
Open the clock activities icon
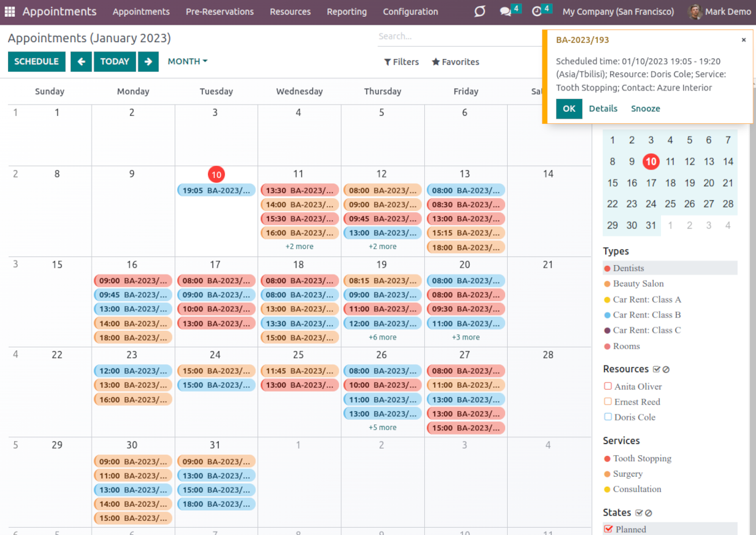(x=537, y=11)
